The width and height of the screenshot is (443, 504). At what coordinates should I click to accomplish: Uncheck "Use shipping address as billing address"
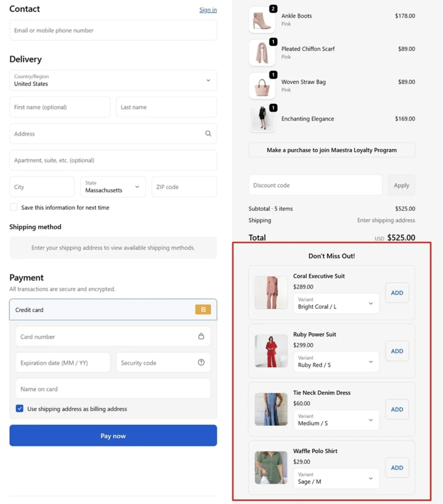click(19, 408)
